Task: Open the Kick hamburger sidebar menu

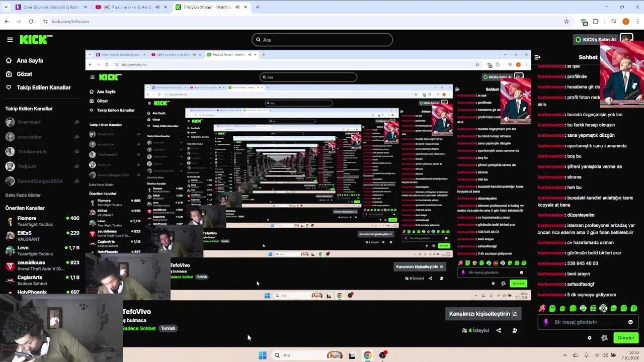Action: [10, 40]
